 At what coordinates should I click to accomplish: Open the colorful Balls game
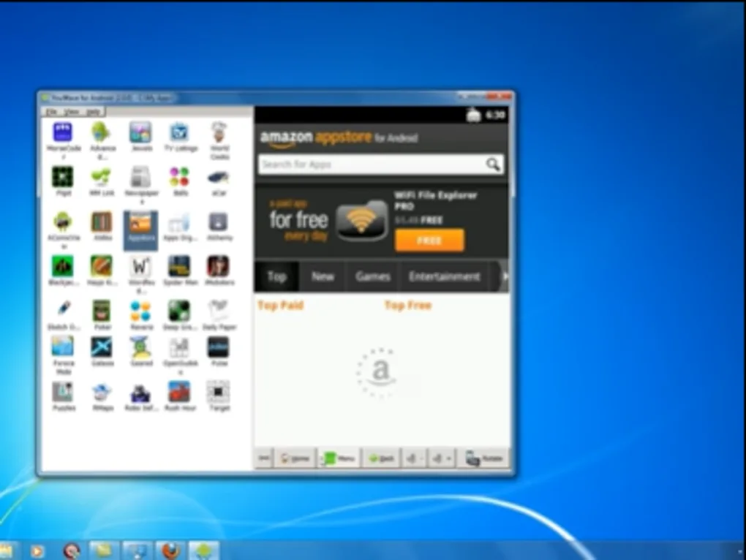pyautogui.click(x=179, y=177)
